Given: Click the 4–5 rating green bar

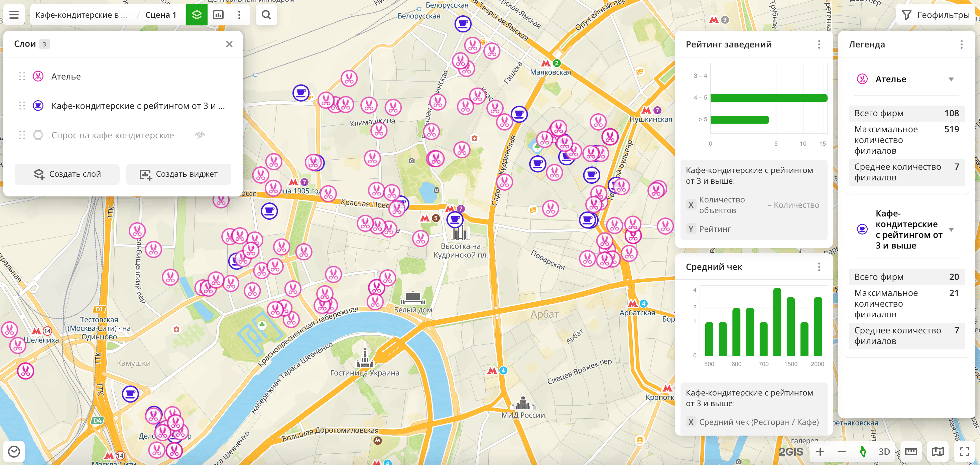Looking at the screenshot, I should (x=768, y=98).
